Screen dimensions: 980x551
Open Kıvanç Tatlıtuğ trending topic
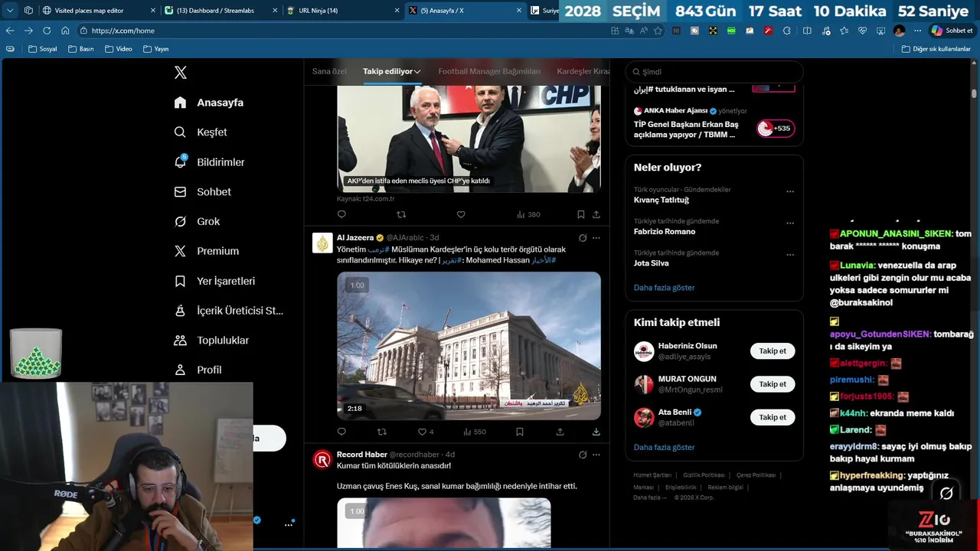(661, 200)
